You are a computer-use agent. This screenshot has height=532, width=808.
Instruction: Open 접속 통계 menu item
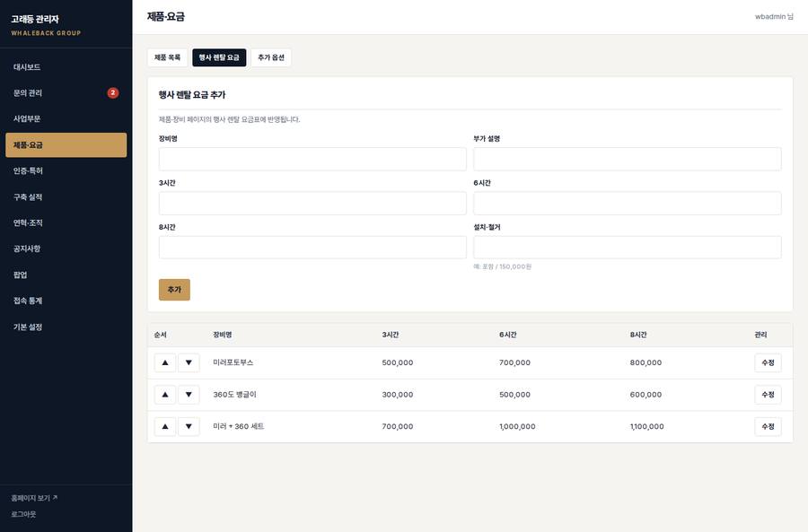66,301
